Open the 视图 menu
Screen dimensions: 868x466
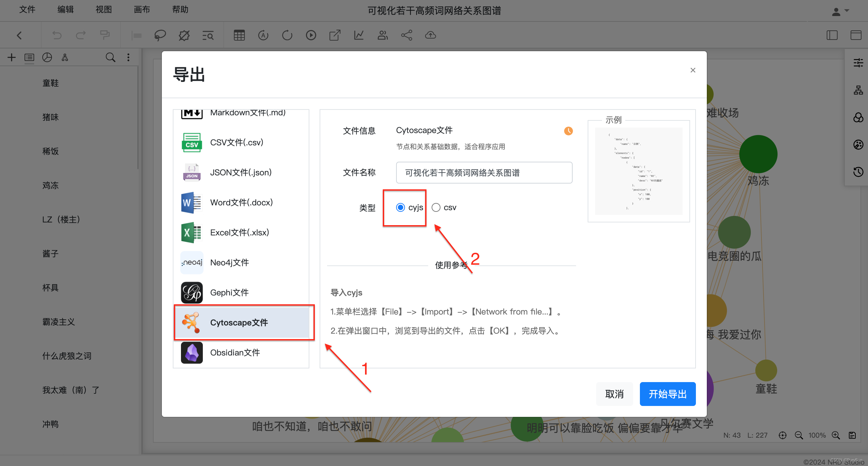103,9
